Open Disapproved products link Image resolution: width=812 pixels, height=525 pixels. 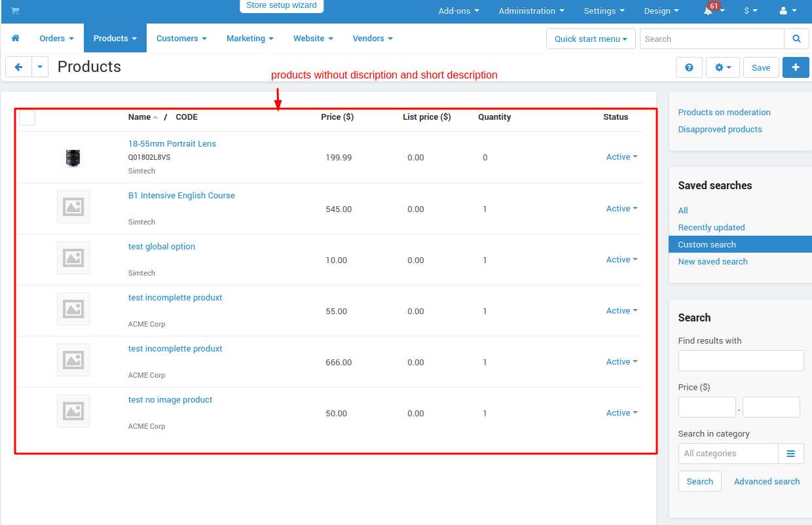[x=720, y=130]
